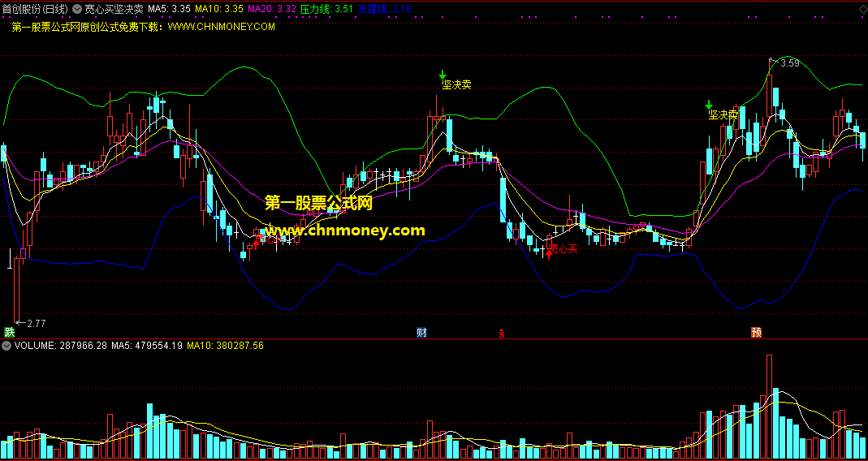The width and height of the screenshot is (868, 461).
Task: Select the red up arrow beside fully visible 宽心买
Action: 549,253
